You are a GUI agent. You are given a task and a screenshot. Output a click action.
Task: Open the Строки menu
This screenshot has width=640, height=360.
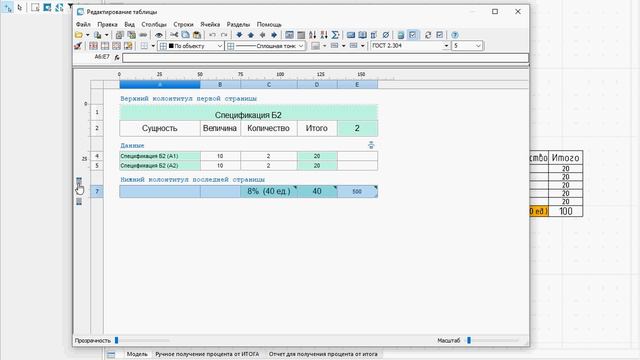[183, 24]
